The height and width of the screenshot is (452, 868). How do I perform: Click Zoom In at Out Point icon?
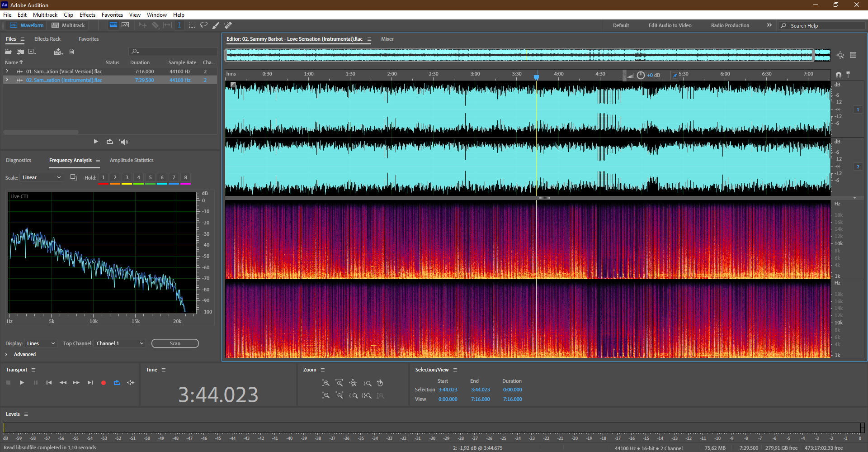point(353,395)
